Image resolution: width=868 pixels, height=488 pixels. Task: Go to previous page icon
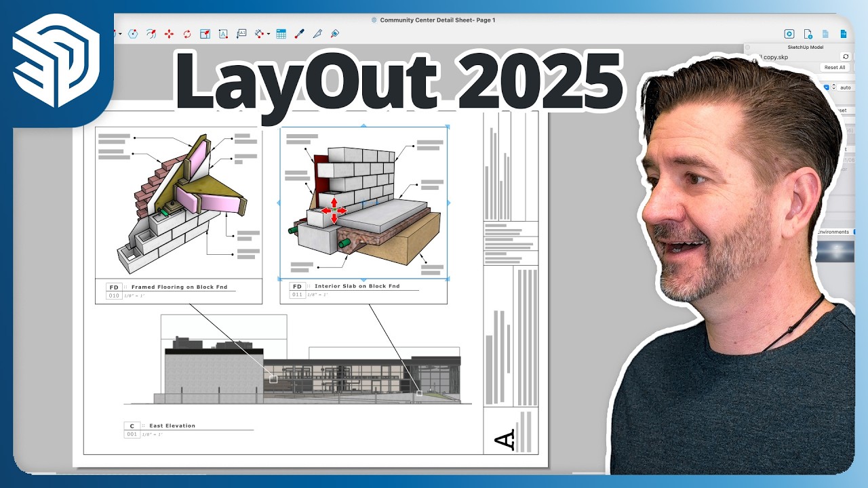coord(825,33)
